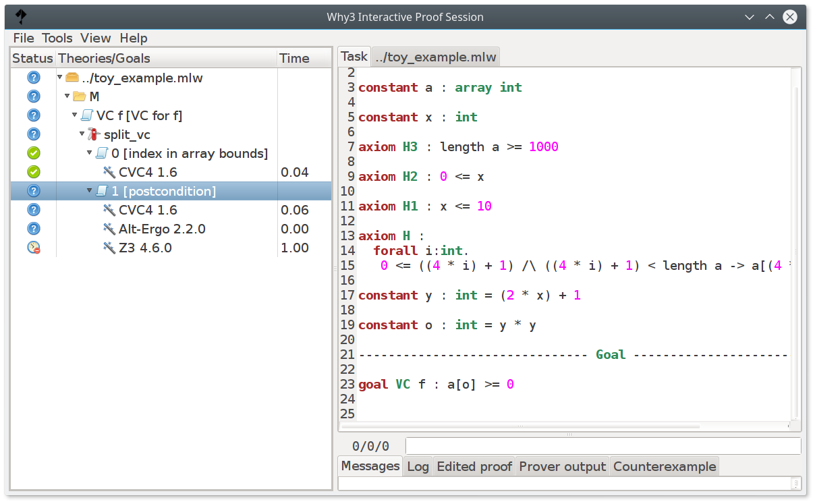This screenshot has width=815, height=504.
Task: Focus the command input field
Action: pos(603,446)
